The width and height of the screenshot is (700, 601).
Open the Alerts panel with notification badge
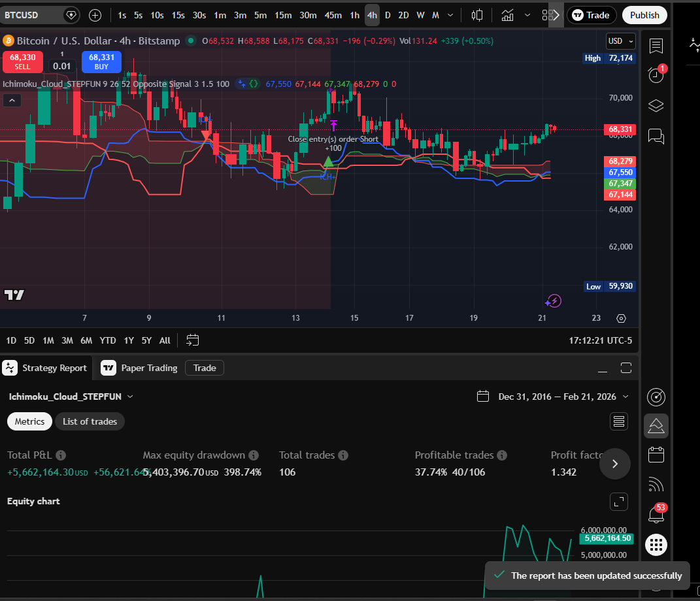pyautogui.click(x=656, y=74)
